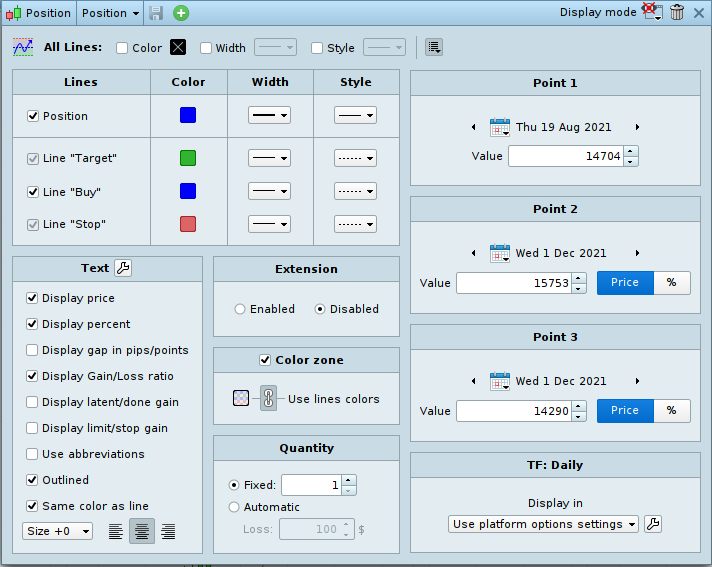Open the Position template dropdown in title bar
This screenshot has width=712, height=567.
(x=110, y=13)
